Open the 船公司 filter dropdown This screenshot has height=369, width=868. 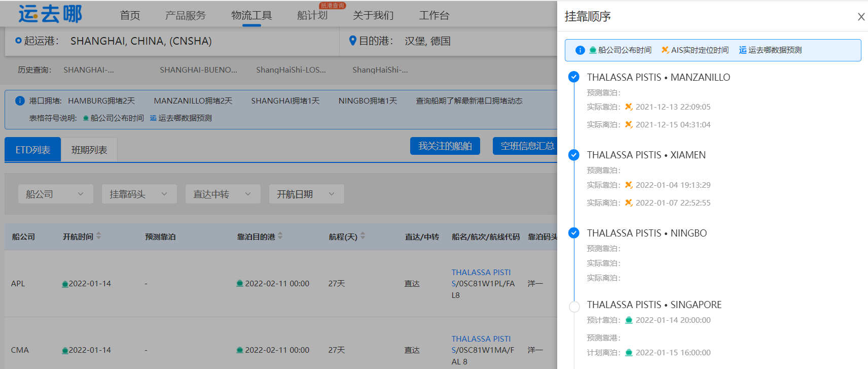tap(56, 194)
